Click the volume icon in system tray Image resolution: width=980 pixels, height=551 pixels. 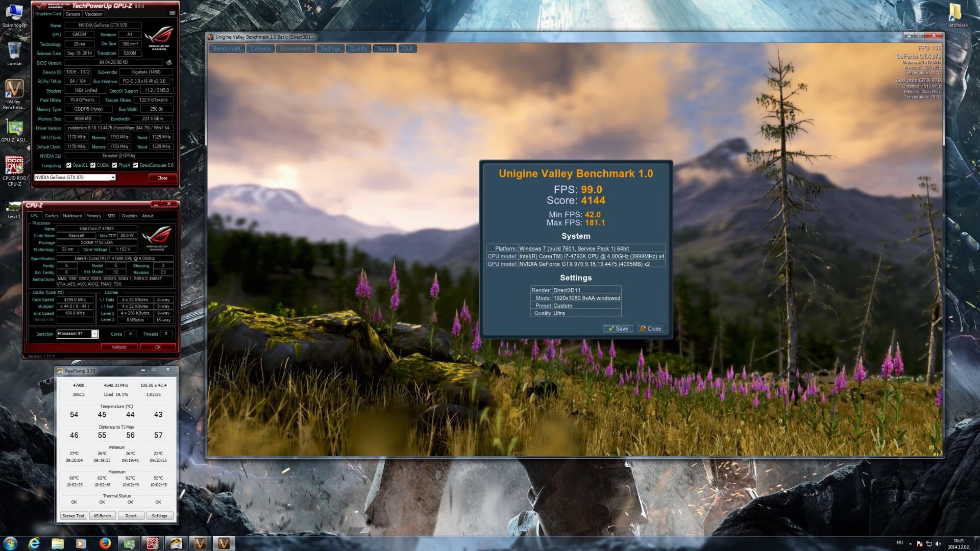pyautogui.click(x=938, y=544)
